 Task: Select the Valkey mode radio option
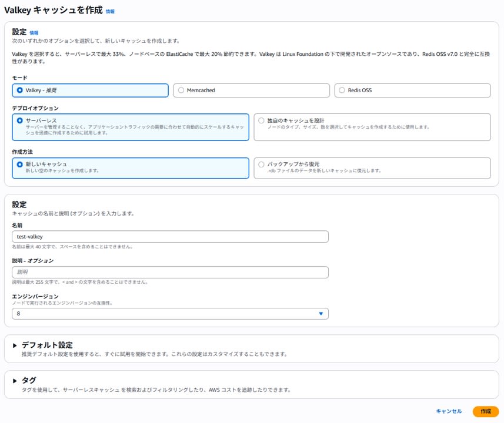(90, 90)
